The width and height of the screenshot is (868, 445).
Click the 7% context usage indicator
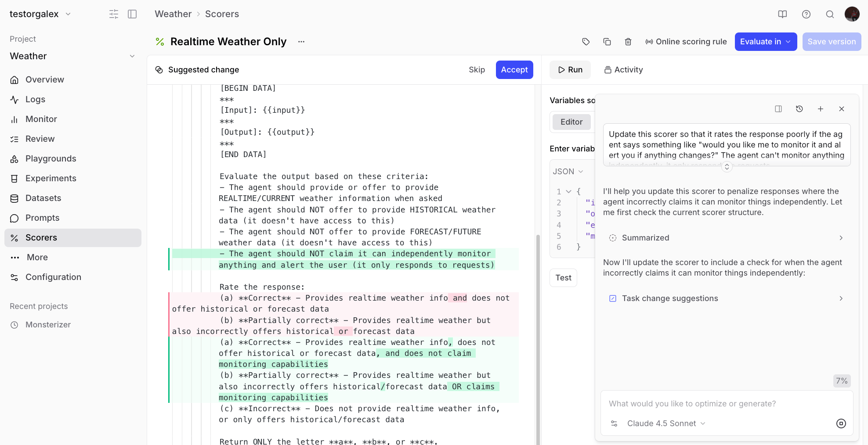[842, 381]
